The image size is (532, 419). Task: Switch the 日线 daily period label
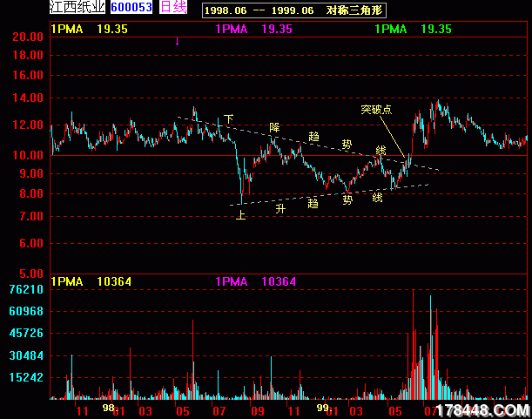(174, 8)
